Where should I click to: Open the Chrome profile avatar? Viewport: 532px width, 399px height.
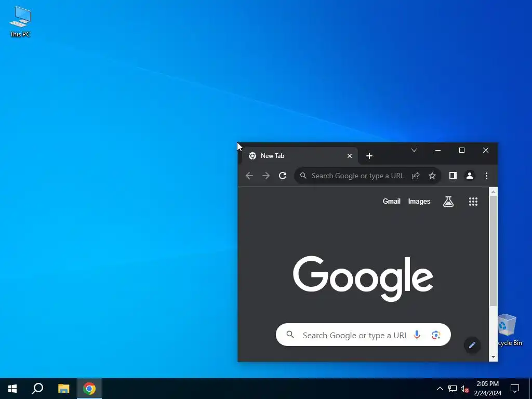click(470, 176)
